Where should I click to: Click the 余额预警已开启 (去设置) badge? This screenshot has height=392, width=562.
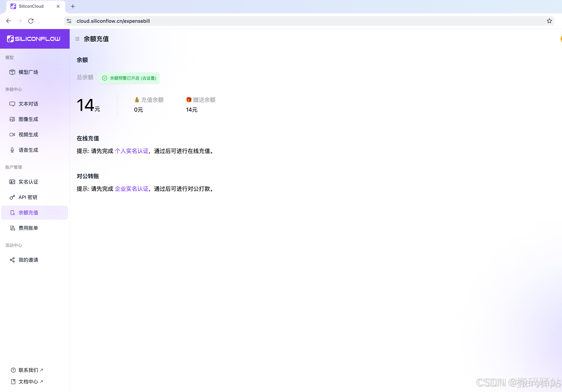(129, 78)
